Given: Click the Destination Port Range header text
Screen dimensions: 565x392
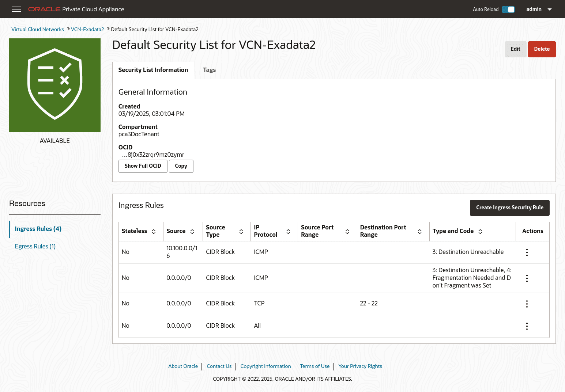Looking at the screenshot, I should pos(383,231).
